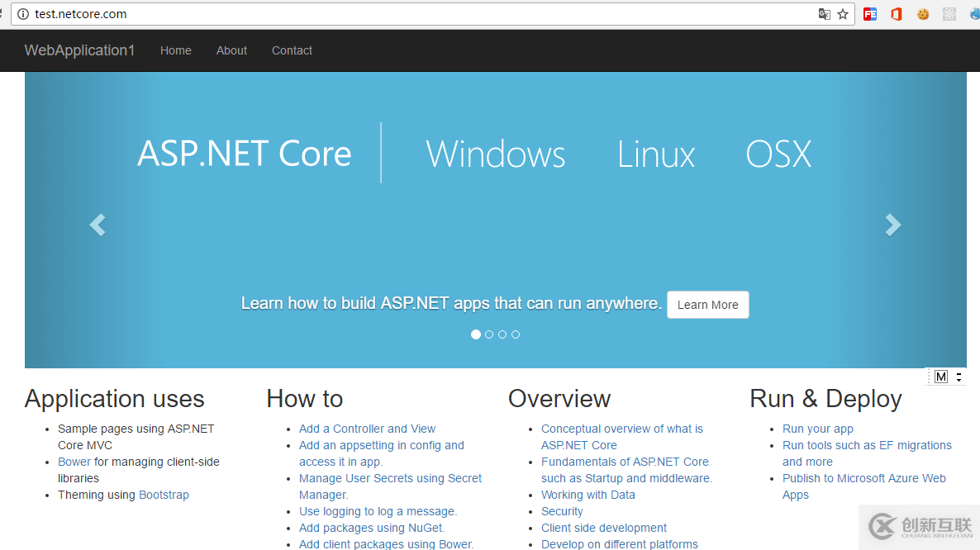
Task: Open the Office browser extension icon
Action: [897, 14]
